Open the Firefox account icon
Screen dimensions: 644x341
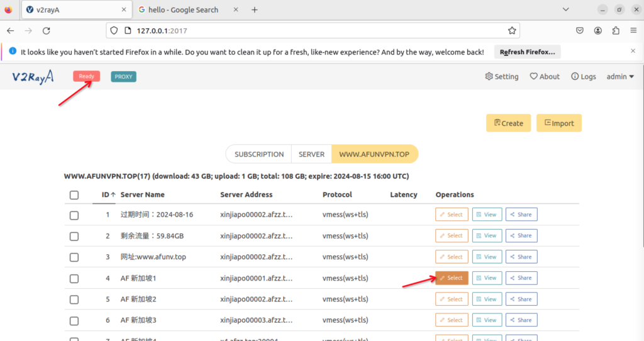click(x=598, y=30)
